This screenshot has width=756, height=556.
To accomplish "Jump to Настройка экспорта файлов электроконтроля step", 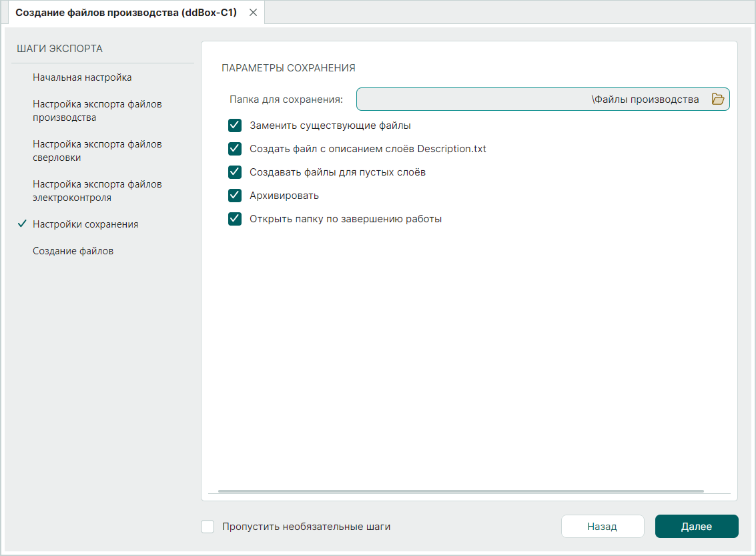I will [97, 191].
